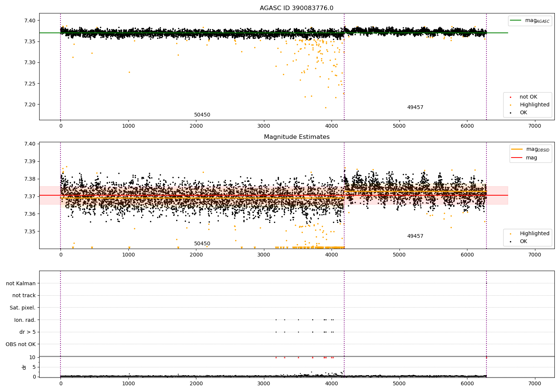Click the 'dr' axis label

tap(24, 367)
